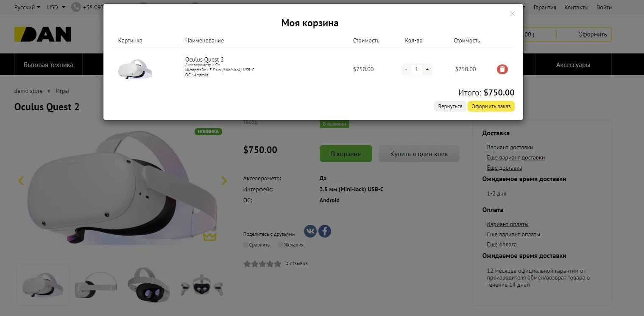The height and width of the screenshot is (316, 644).
Task: Open the DAN store logo
Action: pos(42,34)
